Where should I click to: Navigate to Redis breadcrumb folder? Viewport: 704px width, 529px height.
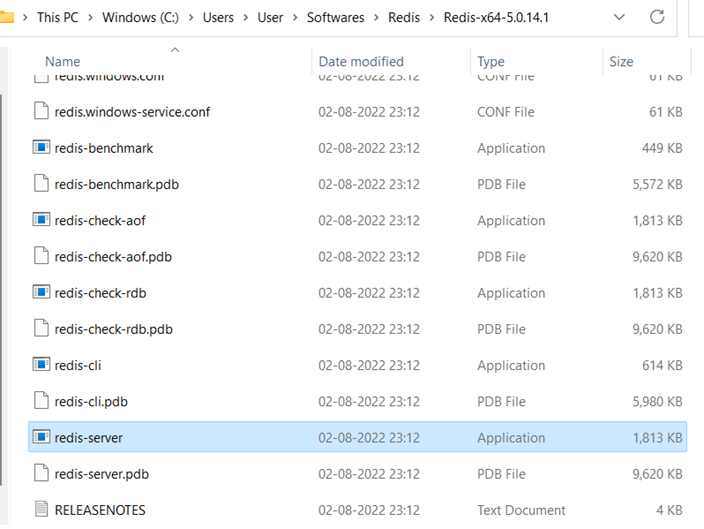(x=404, y=18)
